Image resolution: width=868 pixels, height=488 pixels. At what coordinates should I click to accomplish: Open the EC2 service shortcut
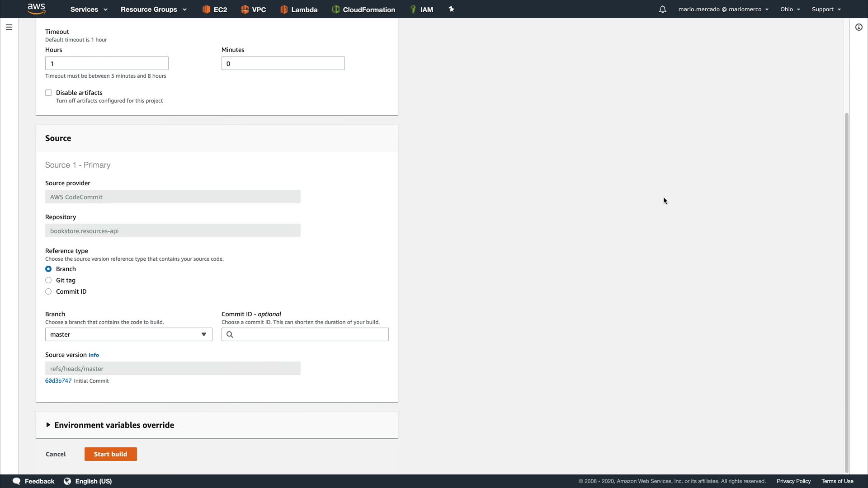point(215,9)
